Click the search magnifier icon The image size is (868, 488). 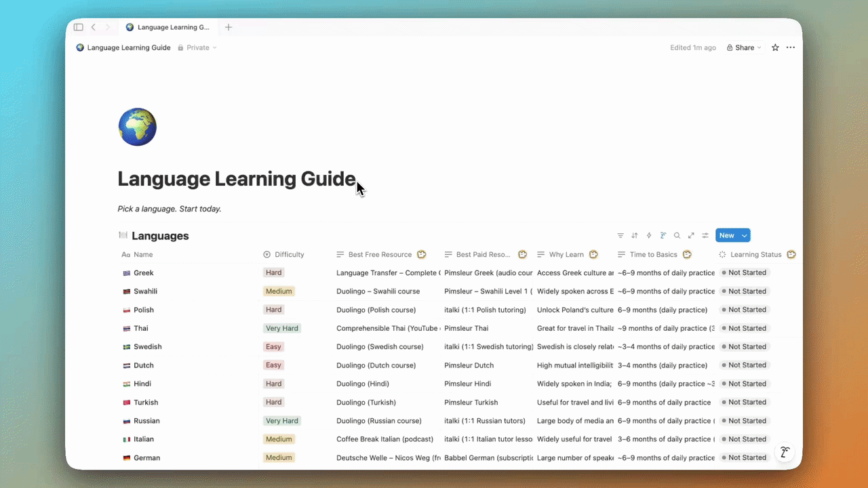pos(677,236)
